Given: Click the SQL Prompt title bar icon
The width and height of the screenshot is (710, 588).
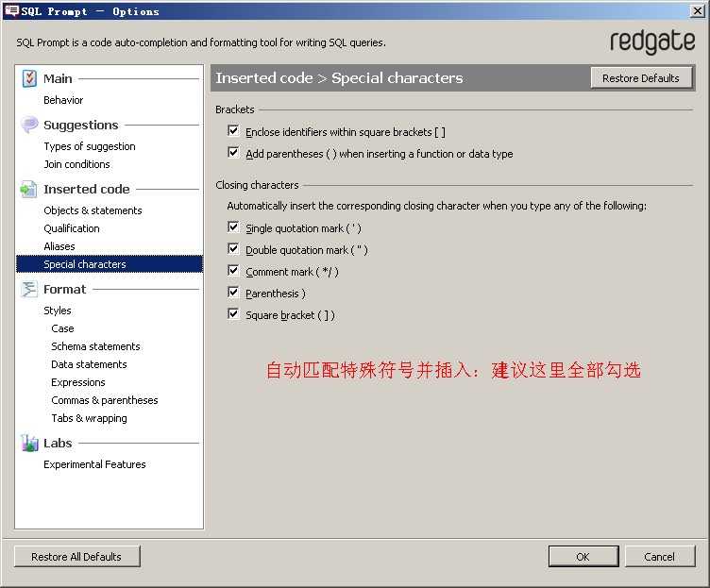Looking at the screenshot, I should point(11,10).
